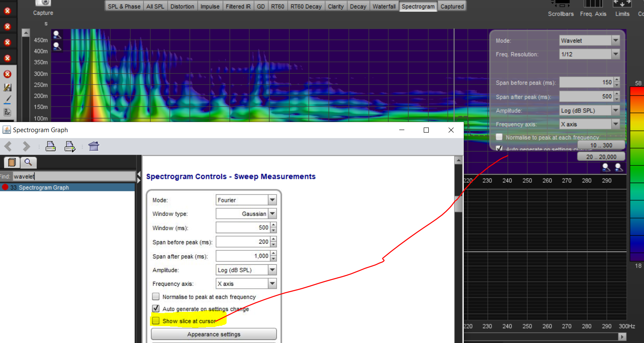The width and height of the screenshot is (644, 343).
Task: Click the frequency zoom-in magnifier icon
Action: click(x=619, y=168)
